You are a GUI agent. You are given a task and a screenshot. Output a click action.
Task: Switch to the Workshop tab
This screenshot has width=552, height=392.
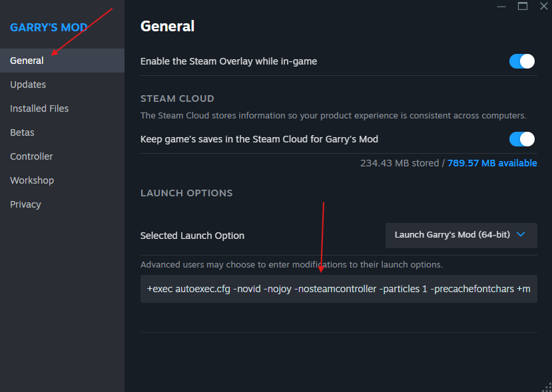click(32, 180)
